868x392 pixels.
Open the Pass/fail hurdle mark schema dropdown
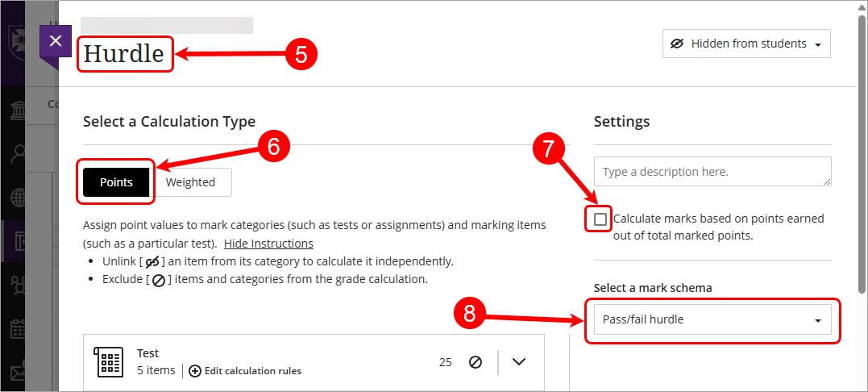(x=712, y=319)
